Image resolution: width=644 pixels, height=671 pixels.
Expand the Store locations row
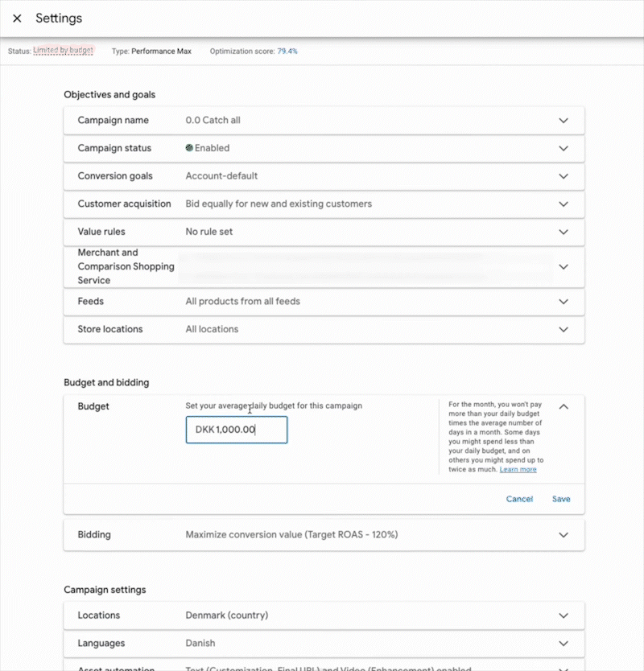[x=563, y=329]
